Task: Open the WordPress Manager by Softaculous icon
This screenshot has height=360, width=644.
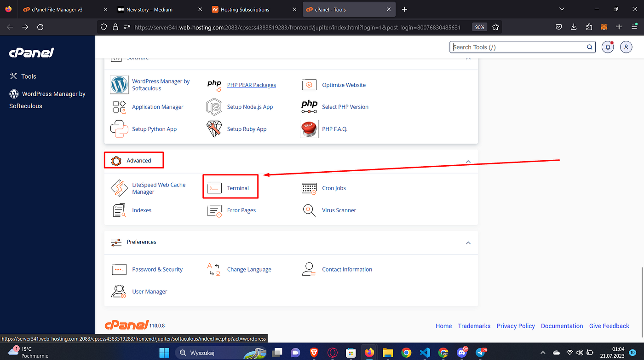Action: click(x=119, y=85)
